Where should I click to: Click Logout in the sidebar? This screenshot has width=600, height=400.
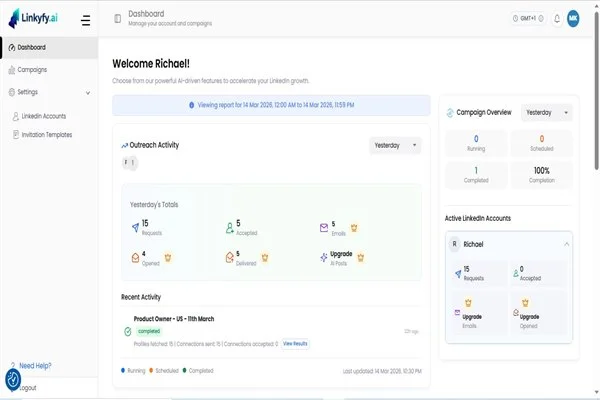click(28, 388)
